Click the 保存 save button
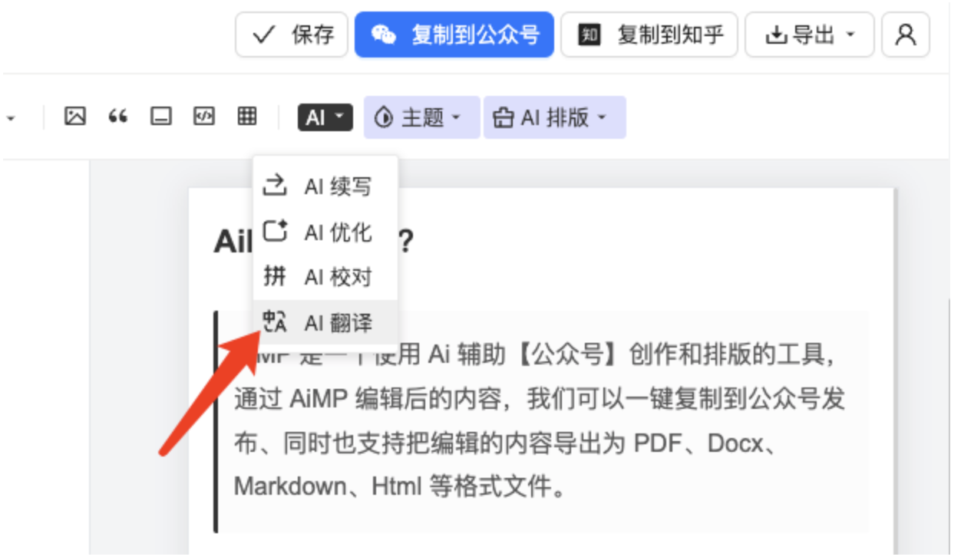The width and height of the screenshot is (961, 560). [292, 35]
